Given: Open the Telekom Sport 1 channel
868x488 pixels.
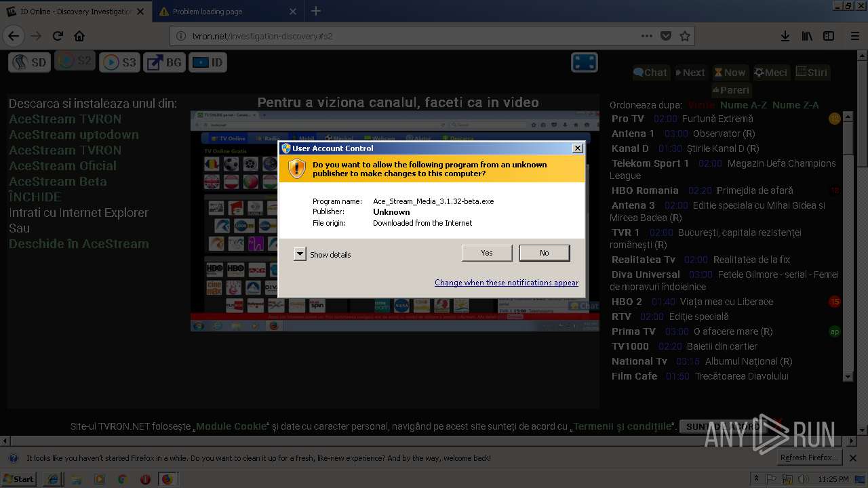Looking at the screenshot, I should coord(650,163).
